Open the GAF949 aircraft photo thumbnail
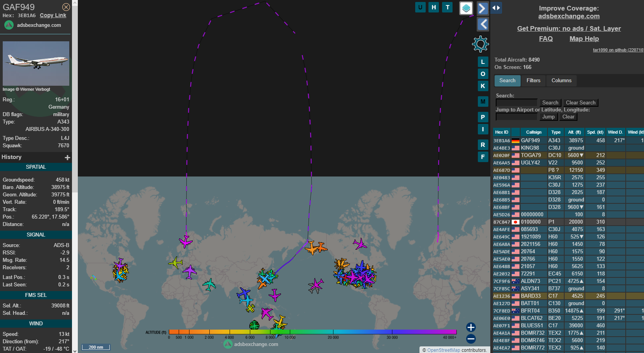The height and width of the screenshot is (353, 644). tap(36, 64)
